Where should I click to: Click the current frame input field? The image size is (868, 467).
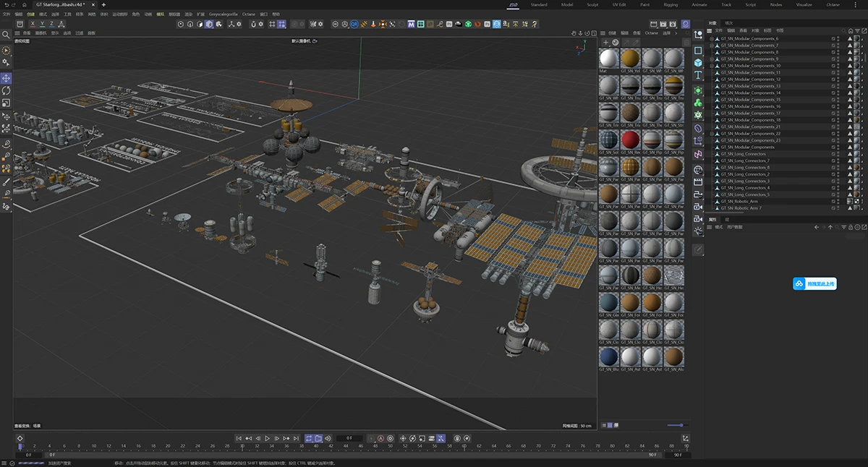349,438
